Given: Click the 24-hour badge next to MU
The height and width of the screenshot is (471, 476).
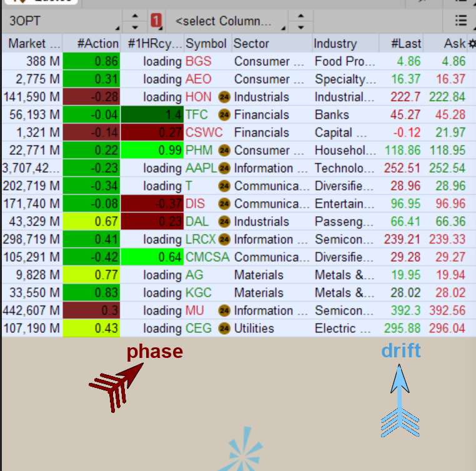Looking at the screenshot, I should pos(224,310).
